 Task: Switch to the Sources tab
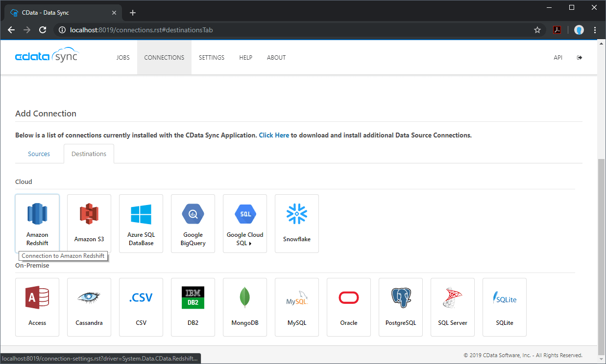(39, 154)
